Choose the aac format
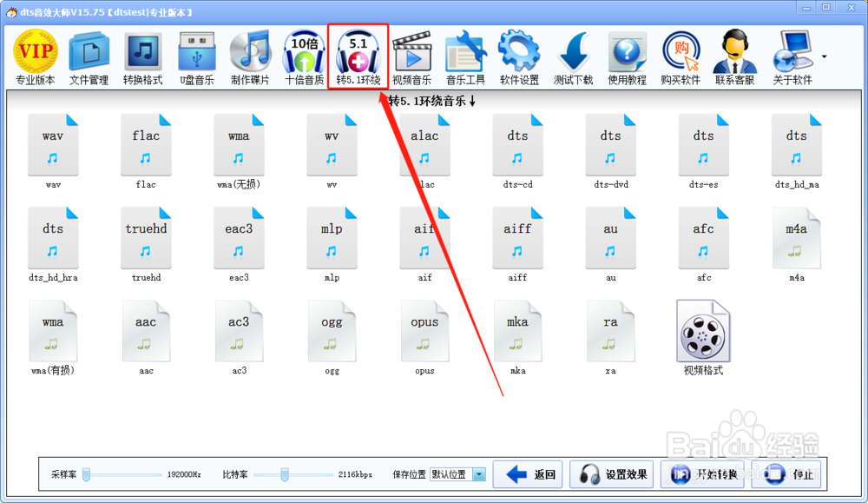The image size is (868, 503). [146, 338]
